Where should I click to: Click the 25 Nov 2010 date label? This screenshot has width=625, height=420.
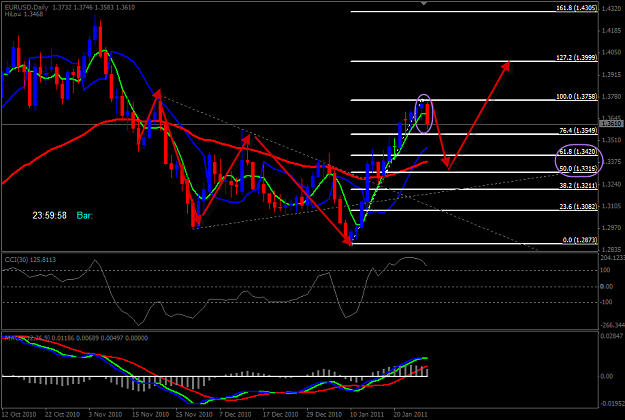[x=194, y=414]
